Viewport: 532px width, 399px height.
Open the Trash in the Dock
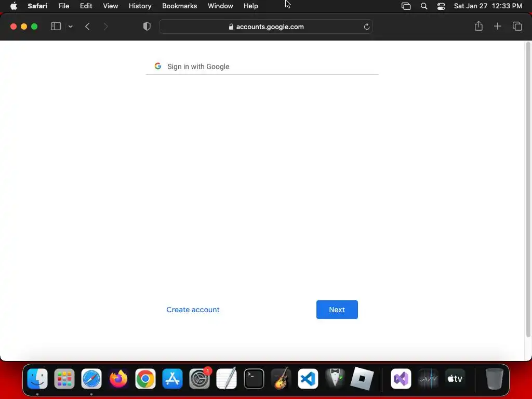coord(494,379)
